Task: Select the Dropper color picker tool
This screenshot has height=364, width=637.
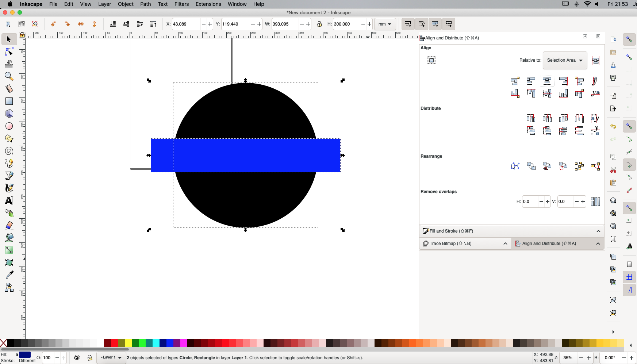Action: tap(9, 275)
